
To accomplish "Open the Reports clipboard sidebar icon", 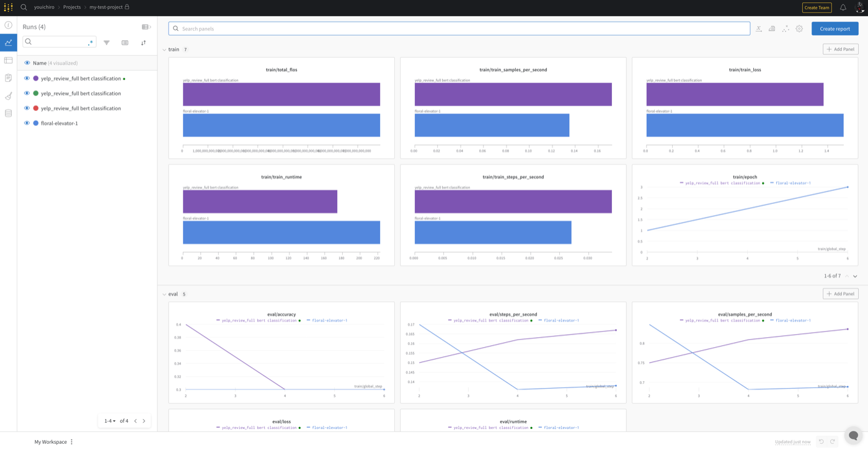I will 8,78.
